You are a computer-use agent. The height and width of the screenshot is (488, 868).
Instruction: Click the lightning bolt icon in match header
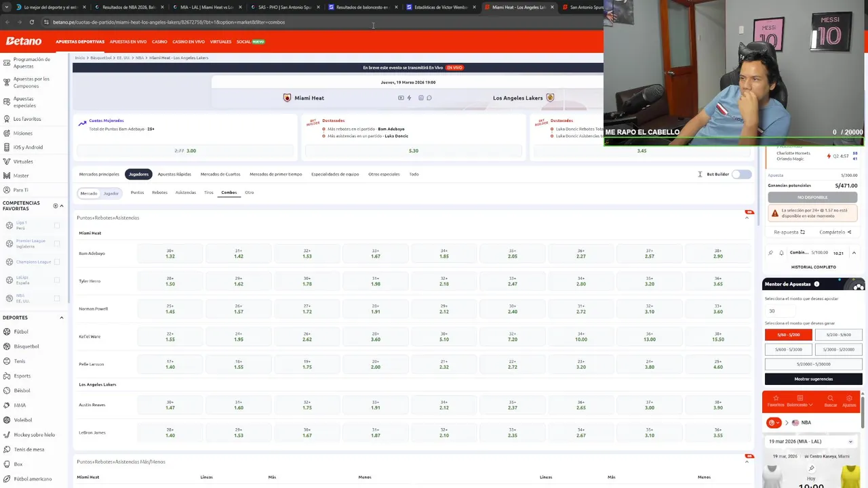coord(409,98)
